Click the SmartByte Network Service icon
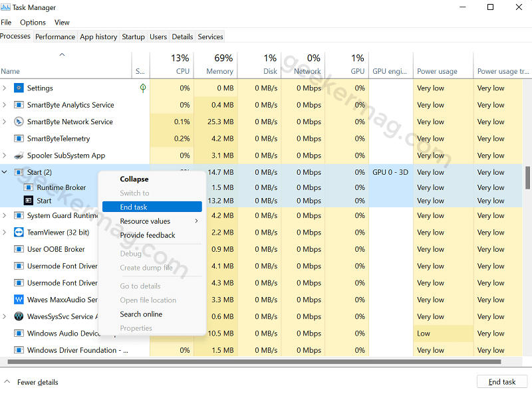 [x=19, y=122]
